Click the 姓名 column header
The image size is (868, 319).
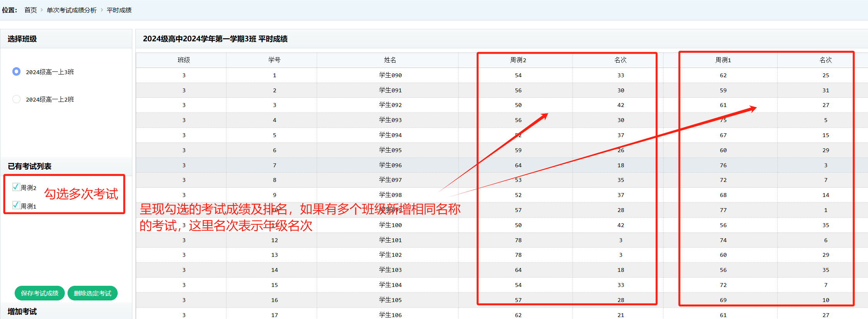pos(390,60)
